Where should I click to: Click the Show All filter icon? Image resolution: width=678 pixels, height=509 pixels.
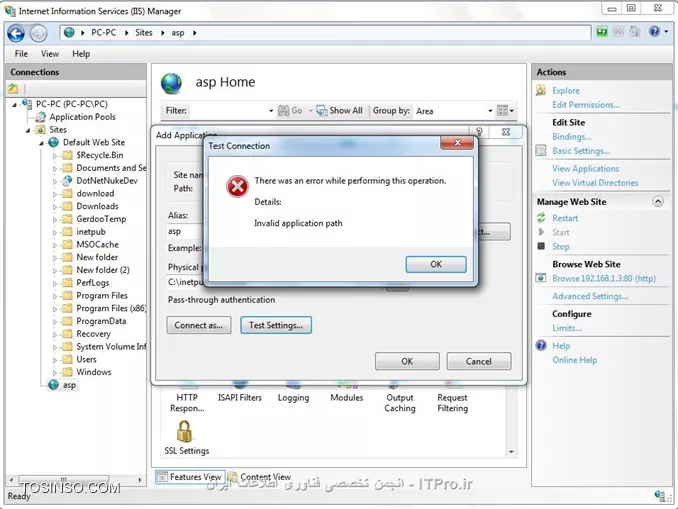pos(322,111)
